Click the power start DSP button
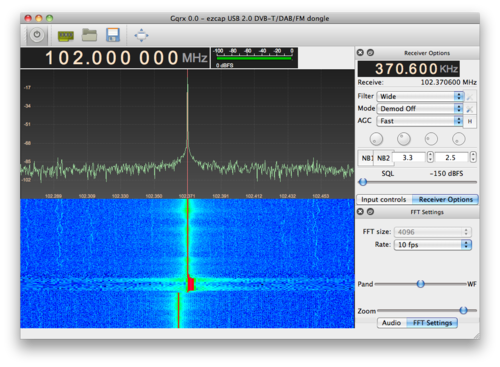The height and width of the screenshot is (367, 500). (37, 35)
